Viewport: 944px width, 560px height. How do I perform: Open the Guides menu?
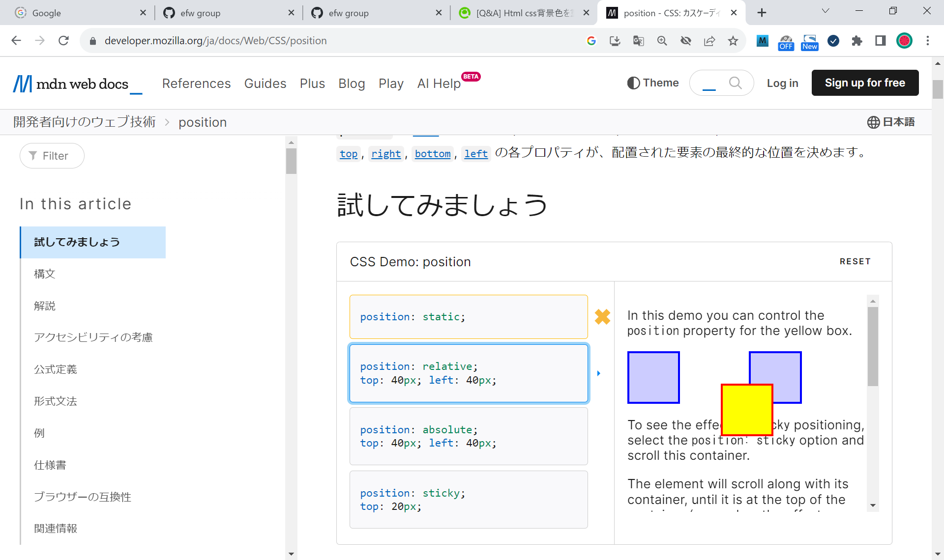265,84
